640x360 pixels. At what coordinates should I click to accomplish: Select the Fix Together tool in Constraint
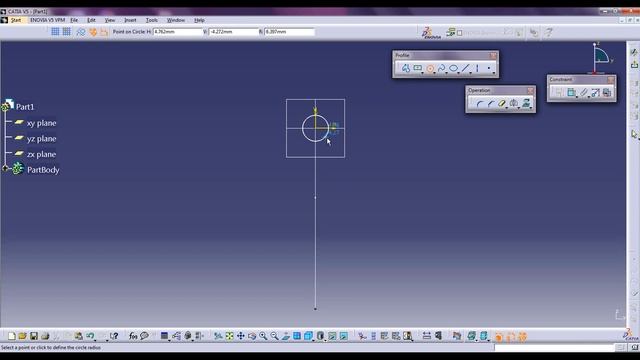(x=584, y=93)
